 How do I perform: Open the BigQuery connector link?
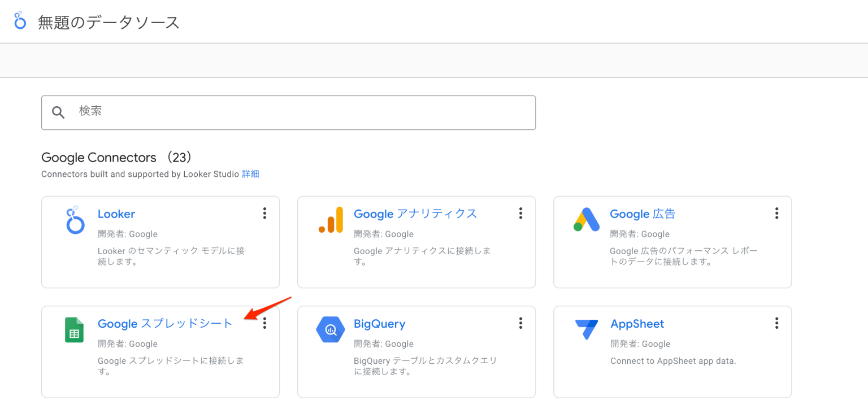pyautogui.click(x=379, y=323)
